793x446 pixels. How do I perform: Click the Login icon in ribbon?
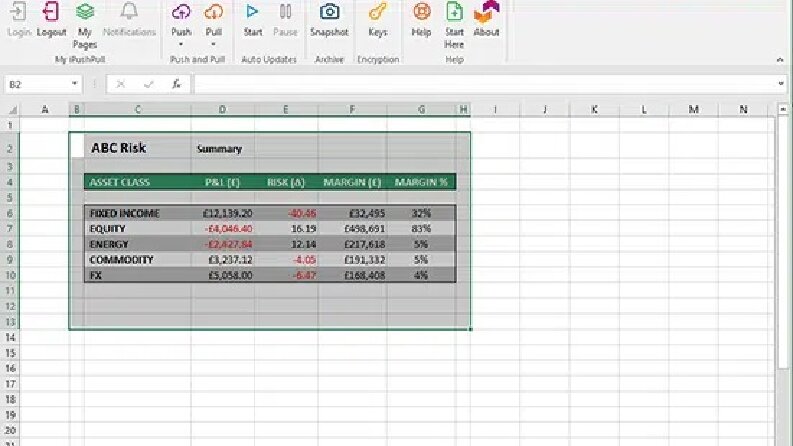(x=19, y=12)
